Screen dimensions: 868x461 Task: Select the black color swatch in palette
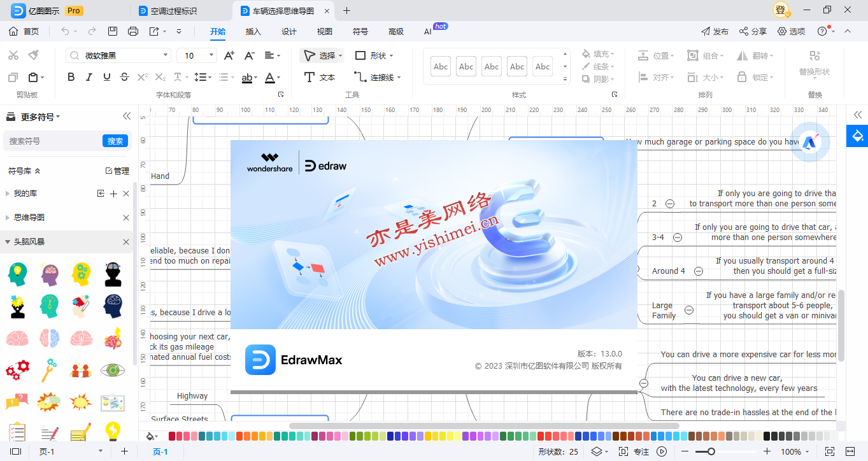click(x=767, y=436)
